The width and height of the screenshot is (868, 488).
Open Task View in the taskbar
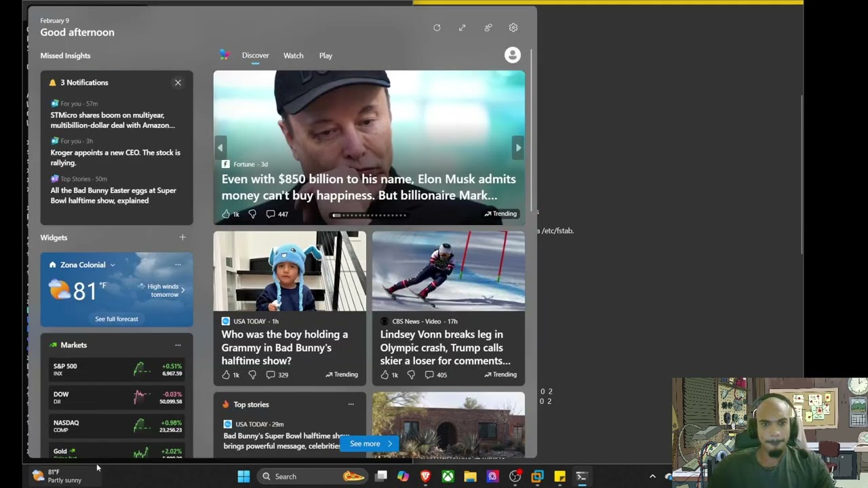tap(381, 476)
